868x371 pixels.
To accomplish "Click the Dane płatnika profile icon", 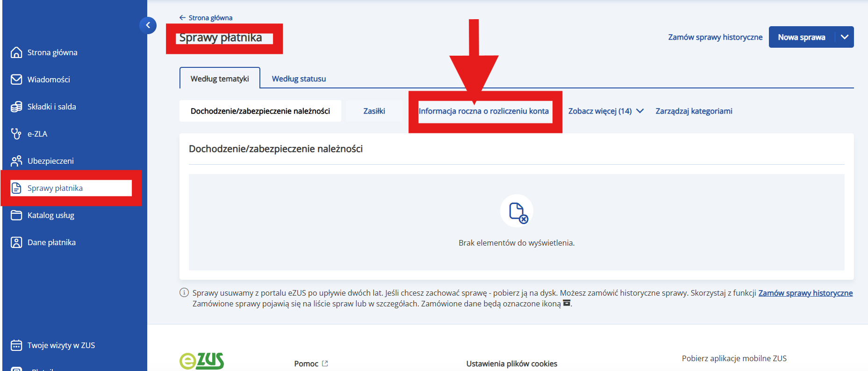I will point(16,242).
